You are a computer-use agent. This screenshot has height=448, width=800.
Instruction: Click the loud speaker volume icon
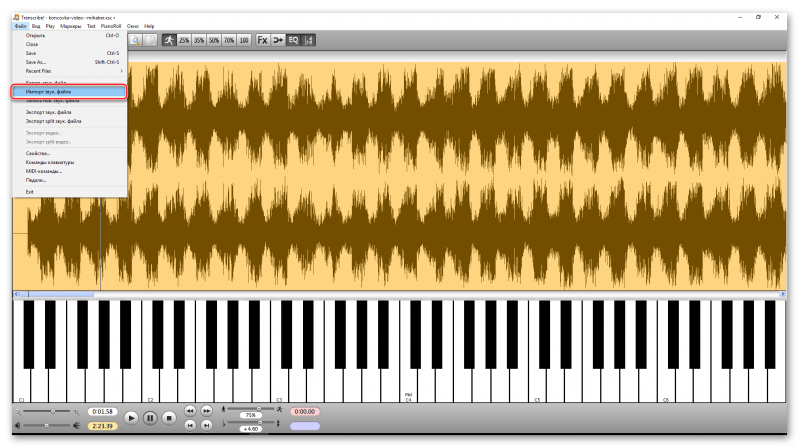[x=77, y=426]
